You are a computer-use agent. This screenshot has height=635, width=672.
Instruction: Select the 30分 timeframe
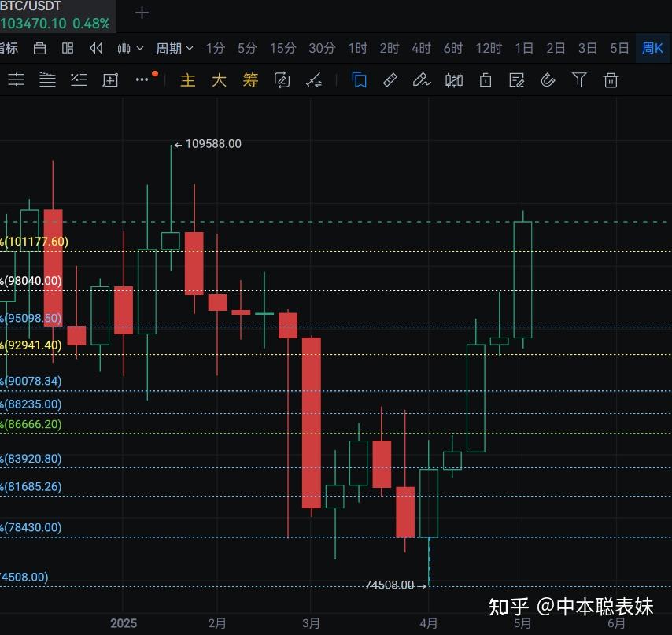pos(322,49)
